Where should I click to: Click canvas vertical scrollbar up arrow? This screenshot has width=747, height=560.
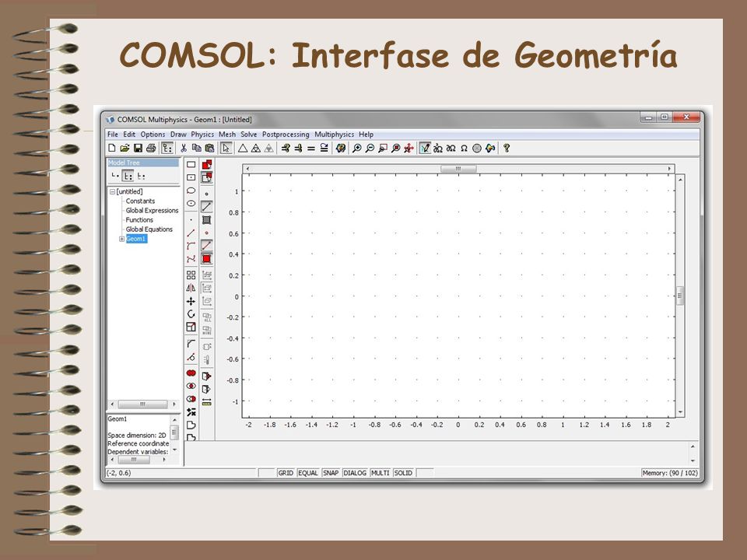pos(680,180)
